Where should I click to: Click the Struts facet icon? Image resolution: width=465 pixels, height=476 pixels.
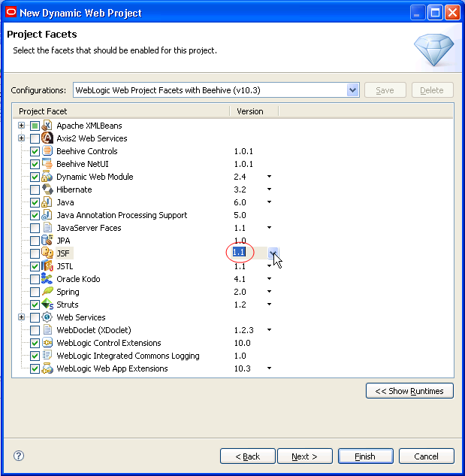pos(47,305)
